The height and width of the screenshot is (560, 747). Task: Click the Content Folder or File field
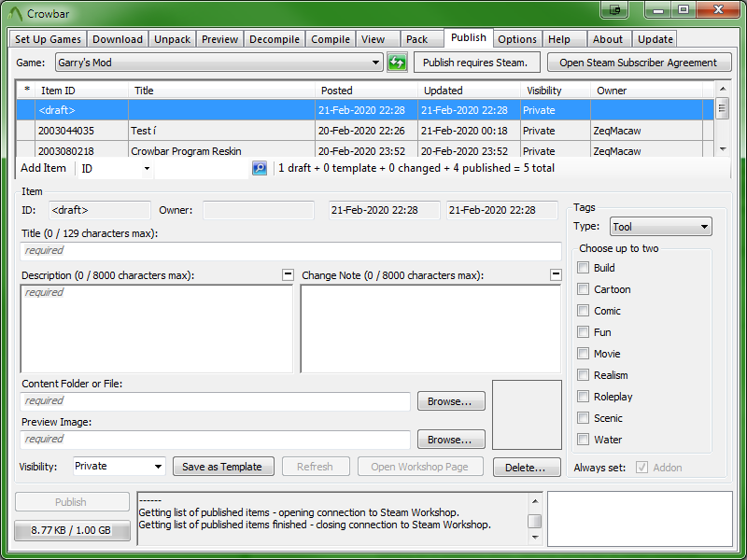(216, 401)
